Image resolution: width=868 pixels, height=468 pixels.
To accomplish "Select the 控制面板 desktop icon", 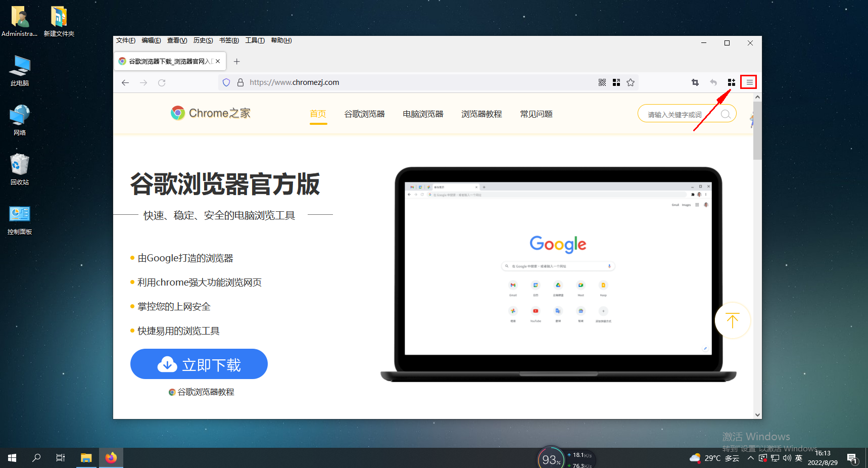I will (x=20, y=219).
